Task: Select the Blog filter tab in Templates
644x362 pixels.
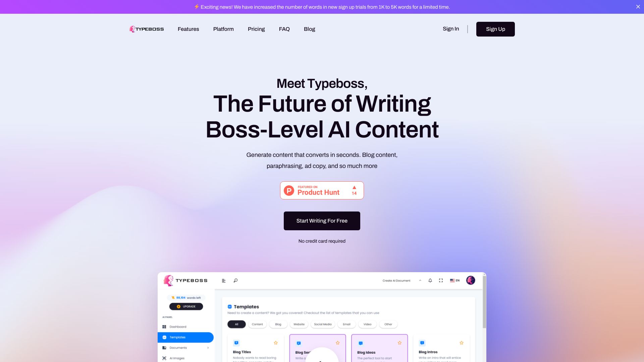Action: pyautogui.click(x=278, y=323)
